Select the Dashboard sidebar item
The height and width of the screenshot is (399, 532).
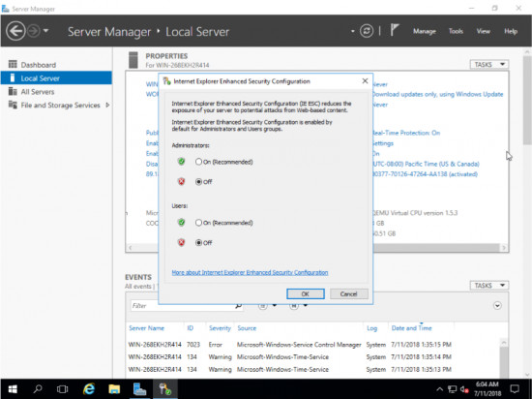click(38, 65)
